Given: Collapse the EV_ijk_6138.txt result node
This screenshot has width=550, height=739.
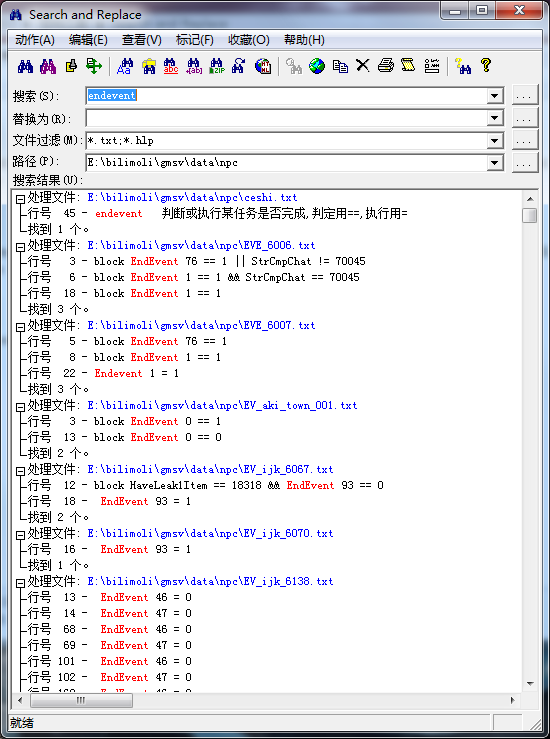Looking at the screenshot, I should click(20, 583).
